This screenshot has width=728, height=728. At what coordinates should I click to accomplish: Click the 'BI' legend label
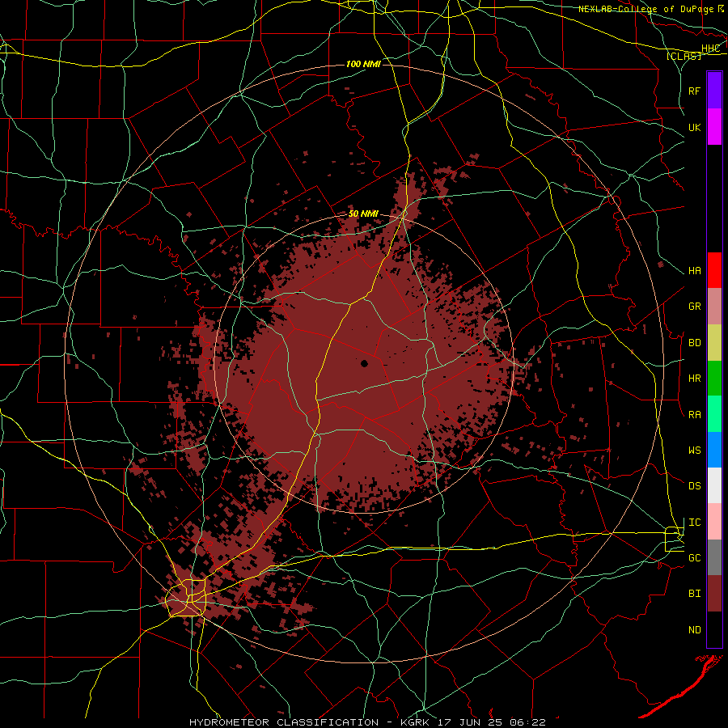tap(694, 594)
